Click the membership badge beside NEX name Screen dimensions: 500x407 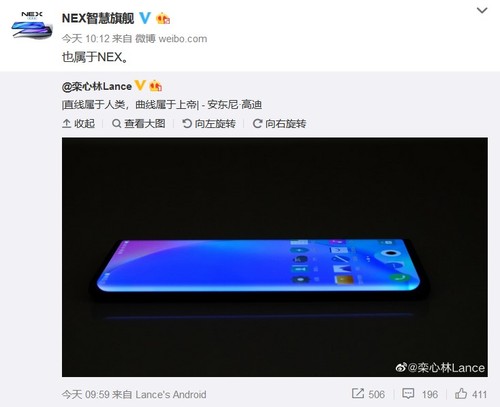tap(163, 18)
